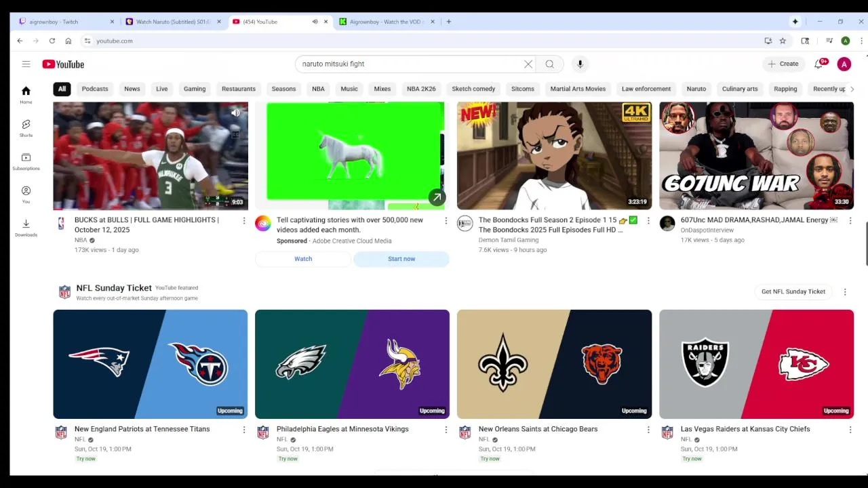Close the YouTube browser tab
Image resolution: width=868 pixels, height=488 pixels.
tap(325, 22)
